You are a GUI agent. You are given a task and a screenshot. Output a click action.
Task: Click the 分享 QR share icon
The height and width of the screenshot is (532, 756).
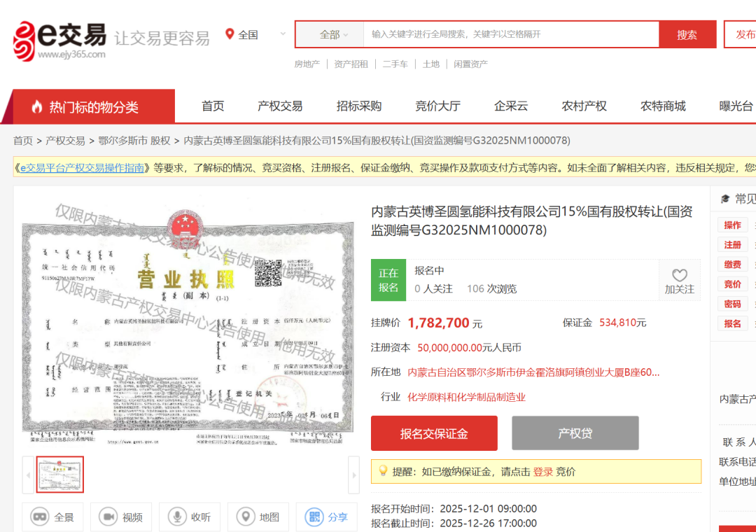click(313, 517)
